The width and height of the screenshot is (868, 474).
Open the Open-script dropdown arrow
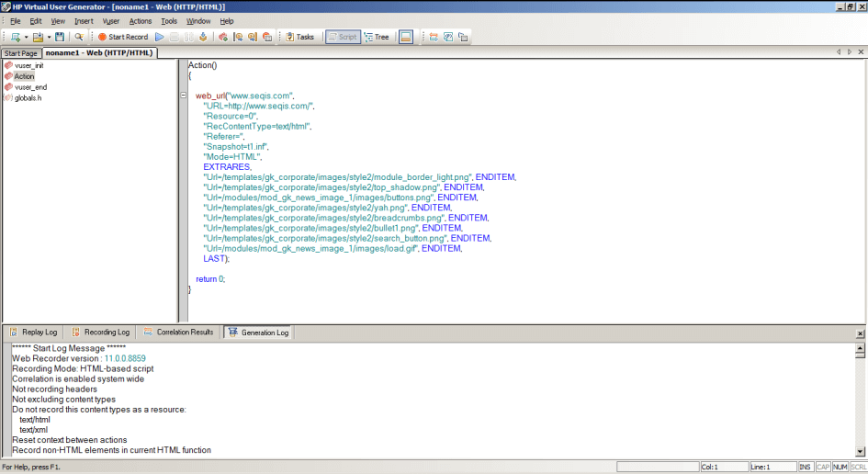point(49,37)
